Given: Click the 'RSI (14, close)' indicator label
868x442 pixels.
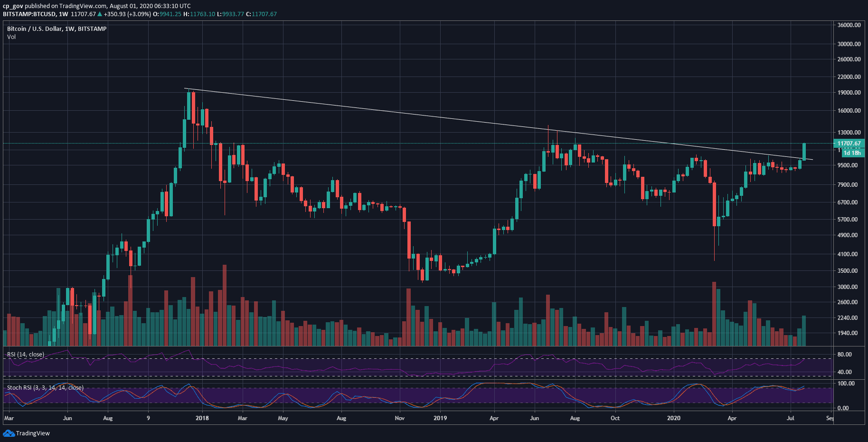Looking at the screenshot, I should [26, 355].
